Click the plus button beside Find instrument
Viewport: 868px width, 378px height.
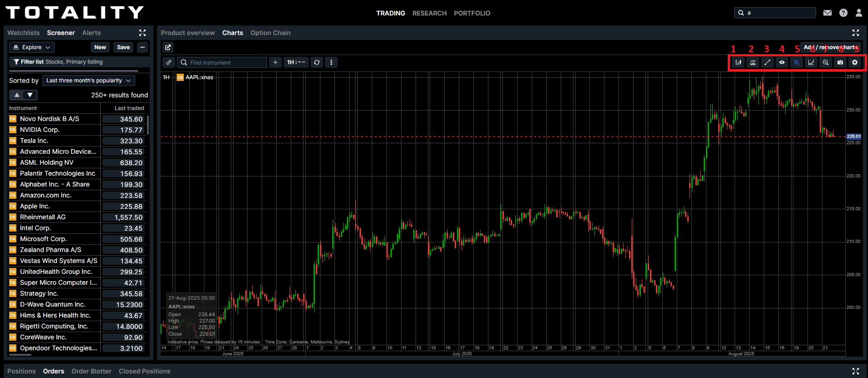(275, 62)
